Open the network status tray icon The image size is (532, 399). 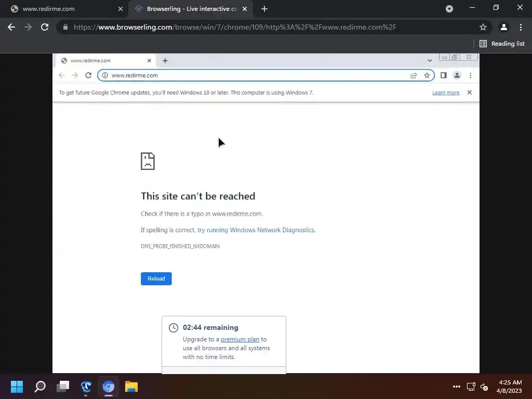click(x=471, y=387)
